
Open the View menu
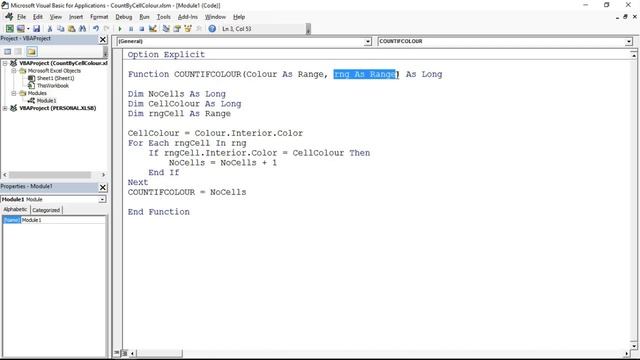56,17
